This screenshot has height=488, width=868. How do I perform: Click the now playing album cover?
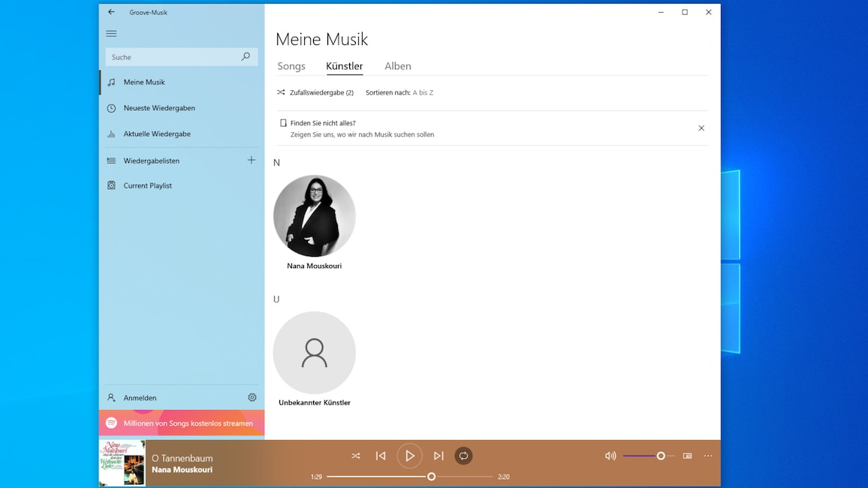point(122,463)
